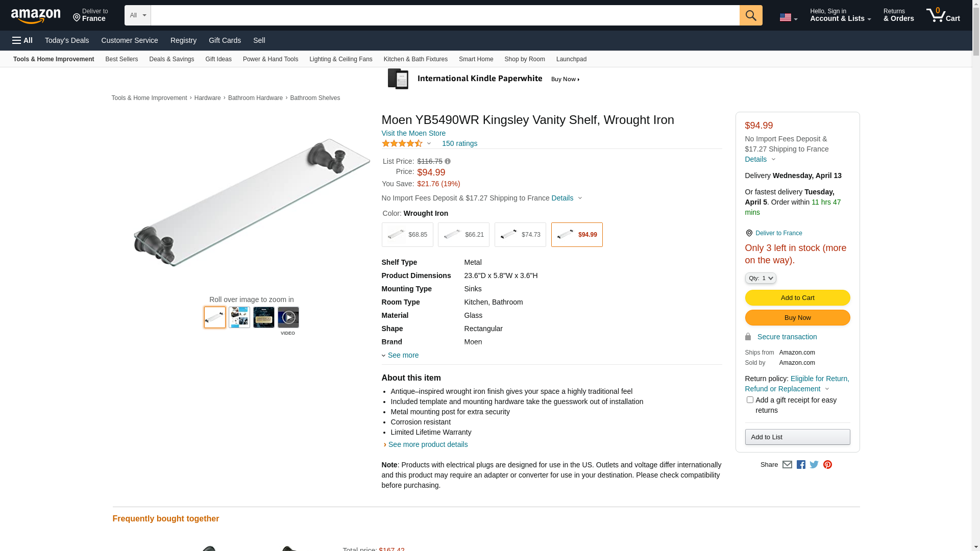Screen dimensions: 980x551
Task: Check the gift receipt checkbox
Action: pyautogui.click(x=750, y=400)
